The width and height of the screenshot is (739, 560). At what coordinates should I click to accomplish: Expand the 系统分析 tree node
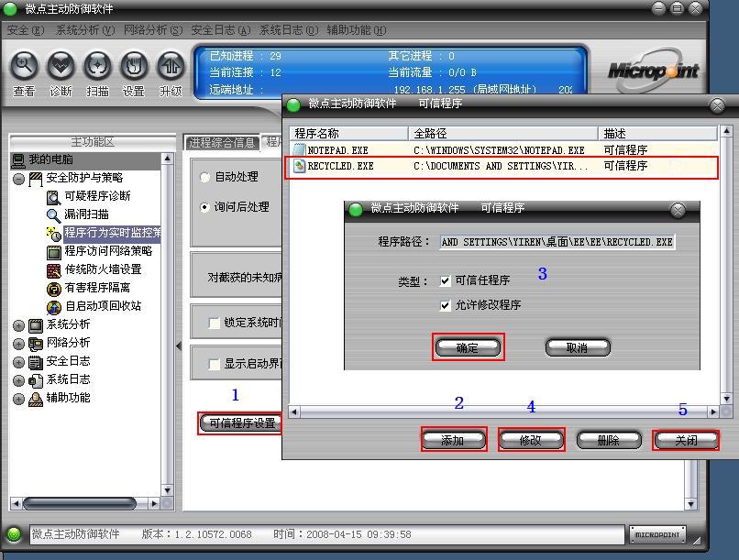point(19,325)
